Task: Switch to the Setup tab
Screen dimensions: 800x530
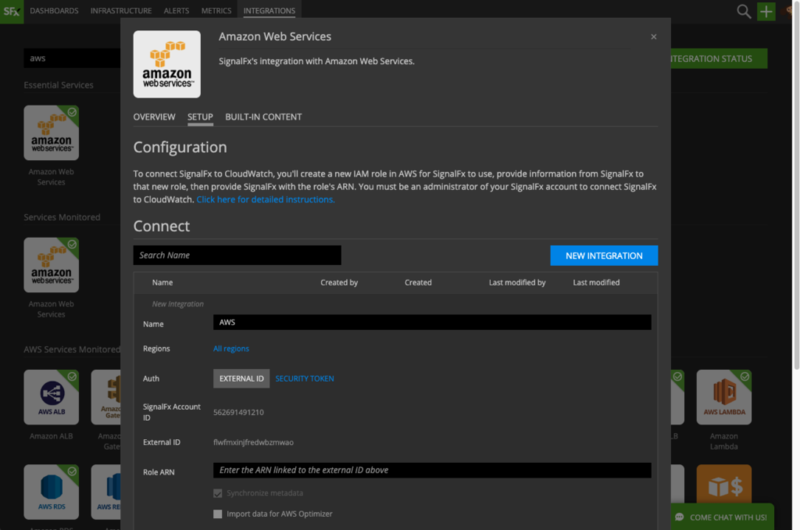Action: pos(200,117)
